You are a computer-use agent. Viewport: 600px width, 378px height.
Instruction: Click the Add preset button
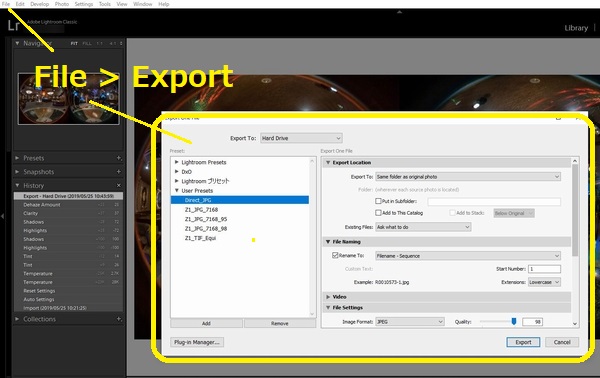click(x=206, y=323)
